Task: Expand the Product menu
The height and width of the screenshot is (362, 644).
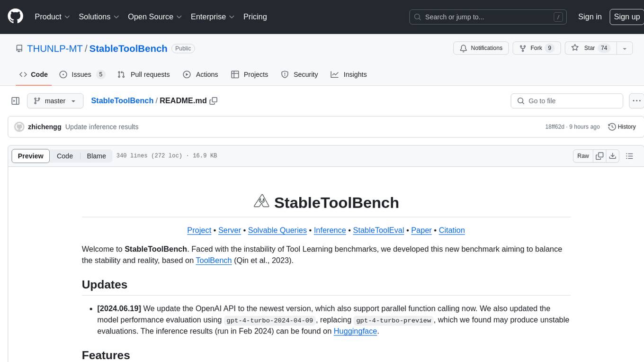Action: [x=52, y=17]
